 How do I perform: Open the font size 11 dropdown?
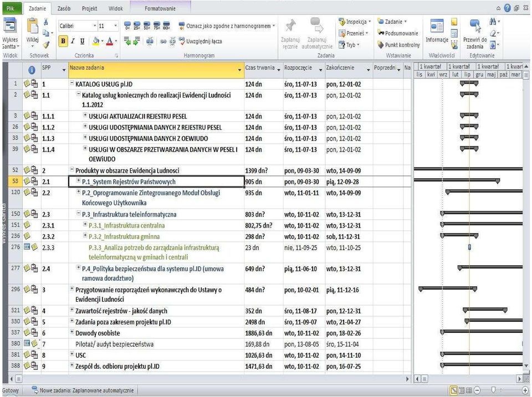[115, 26]
